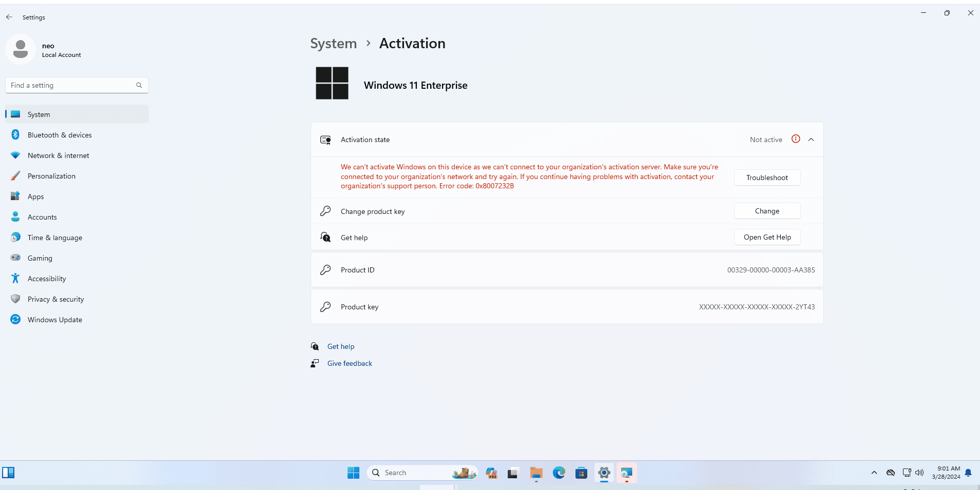Open Microsoft Store from the taskbar

coord(581,473)
